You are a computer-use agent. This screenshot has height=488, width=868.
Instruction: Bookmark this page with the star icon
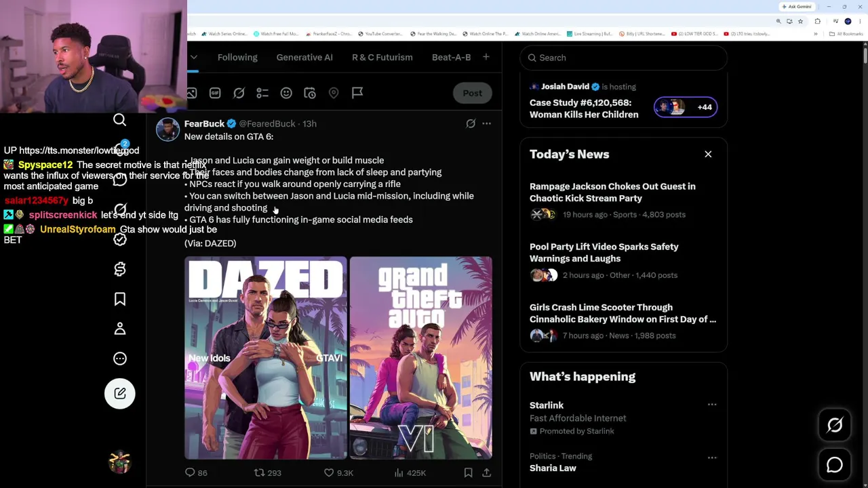(800, 21)
